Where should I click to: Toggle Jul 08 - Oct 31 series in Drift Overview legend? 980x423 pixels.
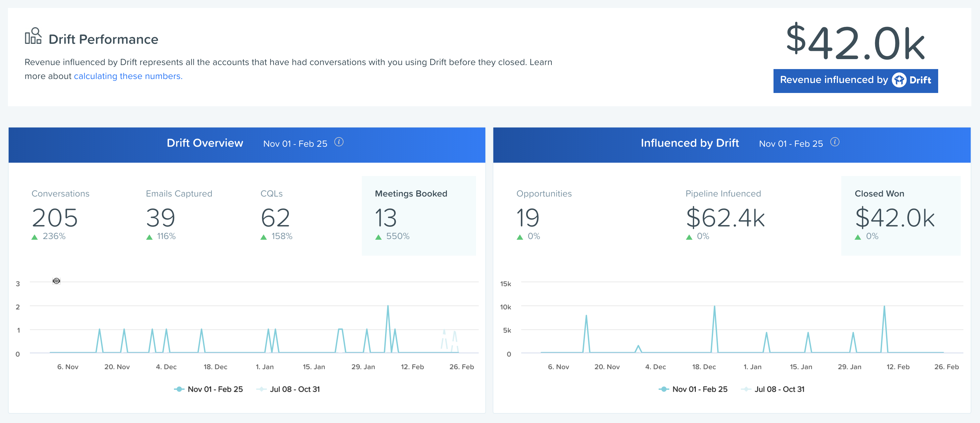click(x=288, y=389)
